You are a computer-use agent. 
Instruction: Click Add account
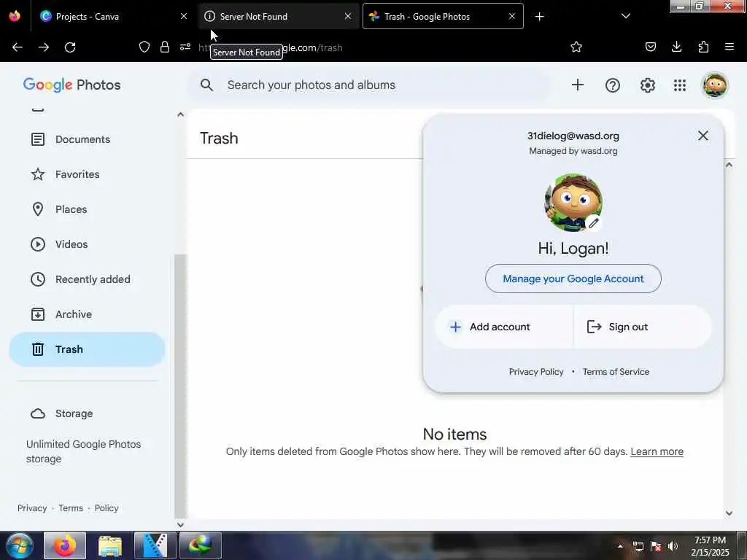[x=504, y=327]
